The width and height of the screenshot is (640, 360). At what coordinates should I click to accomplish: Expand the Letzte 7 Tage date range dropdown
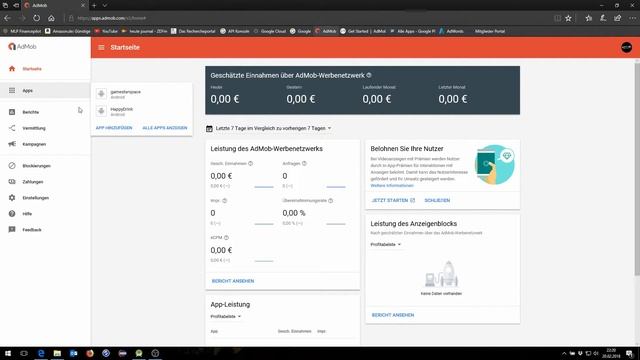[x=273, y=128]
